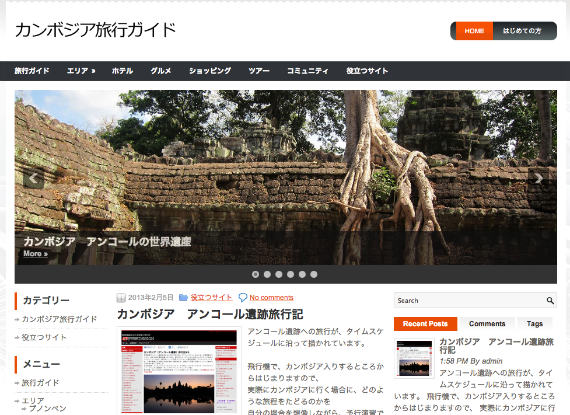Select the fifth slider pagination dot
Viewport: 570px width, 415px height.
click(302, 274)
